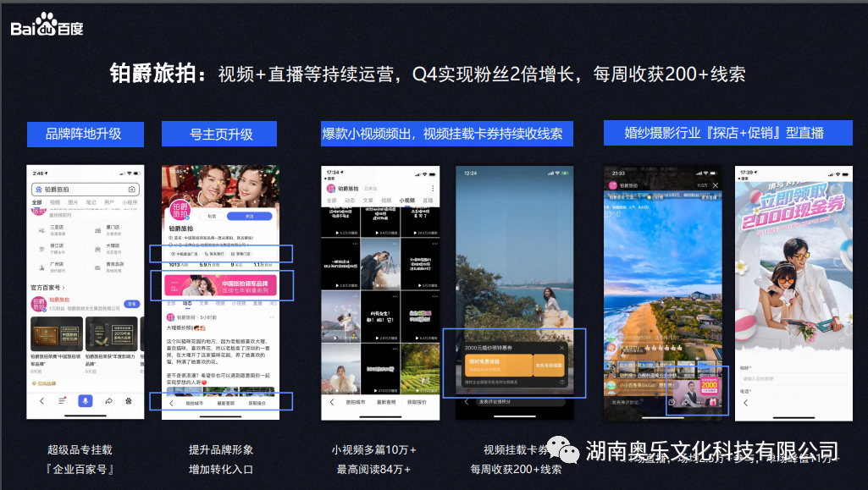Close the livestream with the X icon
This screenshot has width=868, height=490.
(x=716, y=185)
